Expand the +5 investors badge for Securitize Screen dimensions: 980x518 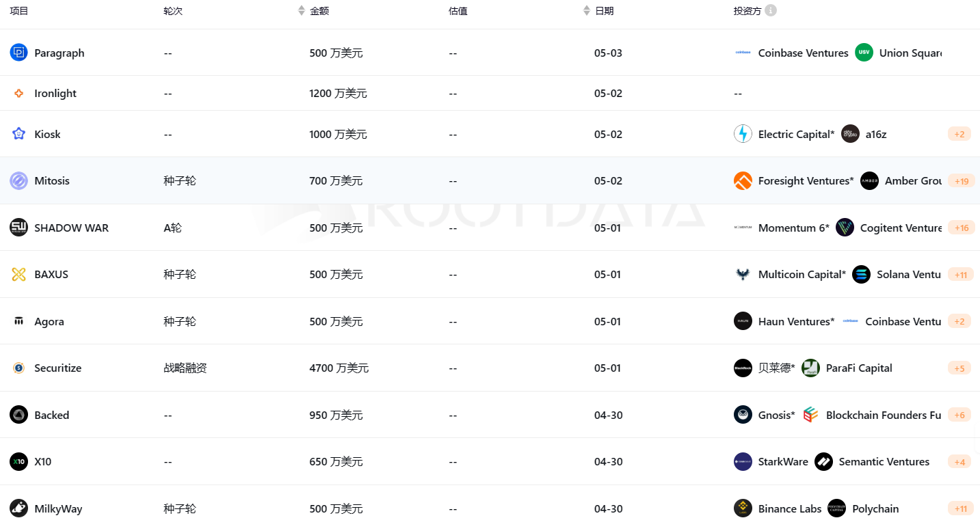coord(959,368)
